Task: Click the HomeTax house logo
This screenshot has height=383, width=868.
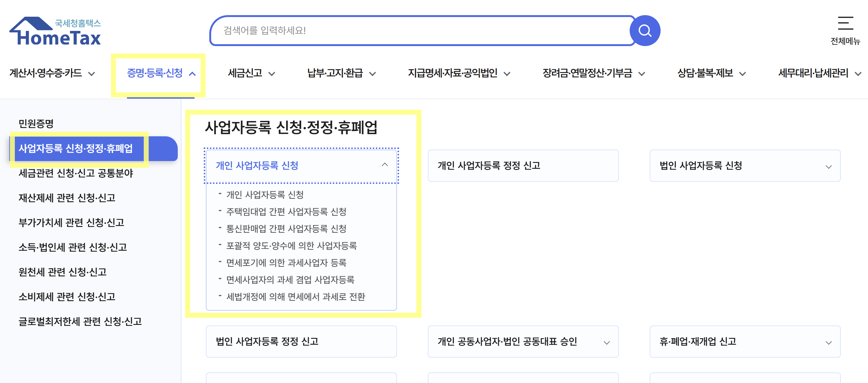Action: [x=56, y=31]
